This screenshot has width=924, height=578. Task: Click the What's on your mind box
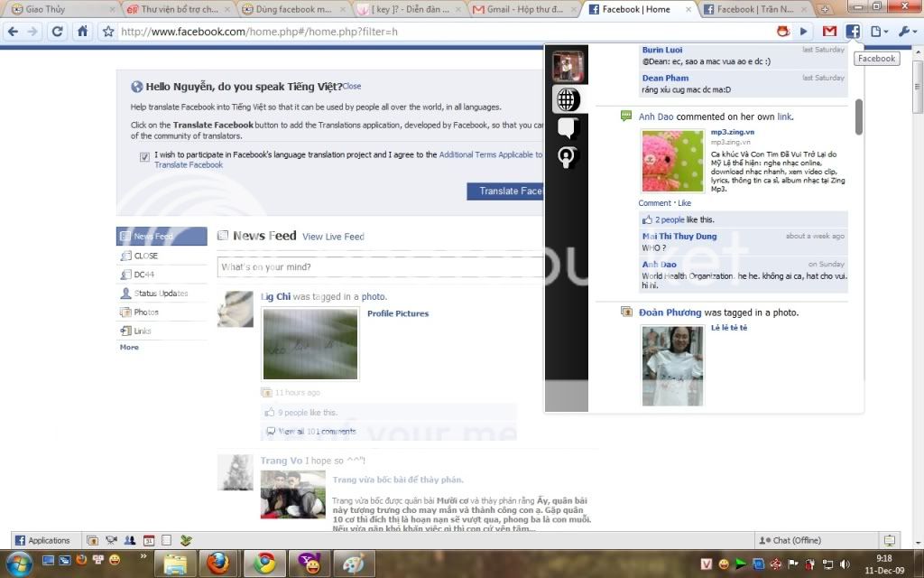click(x=381, y=267)
